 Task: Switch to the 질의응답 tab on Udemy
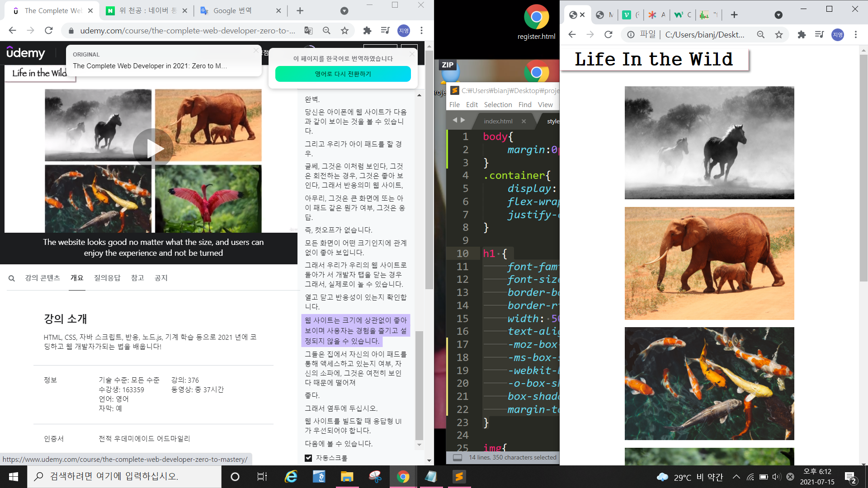(107, 278)
